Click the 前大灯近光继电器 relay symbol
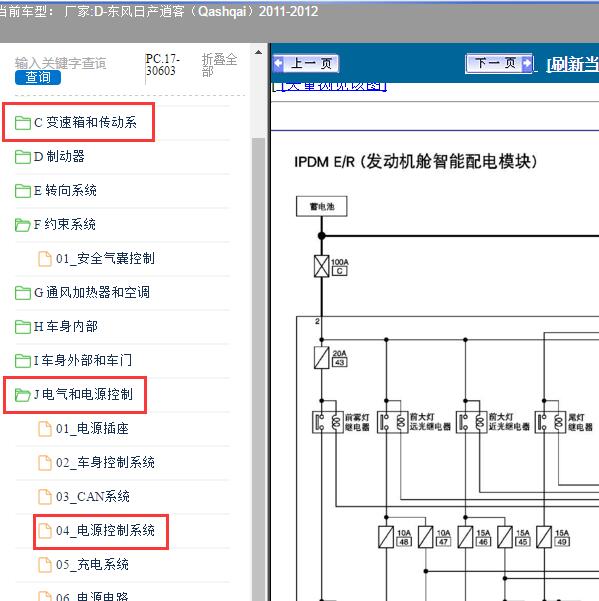The image size is (599, 601). click(471, 422)
